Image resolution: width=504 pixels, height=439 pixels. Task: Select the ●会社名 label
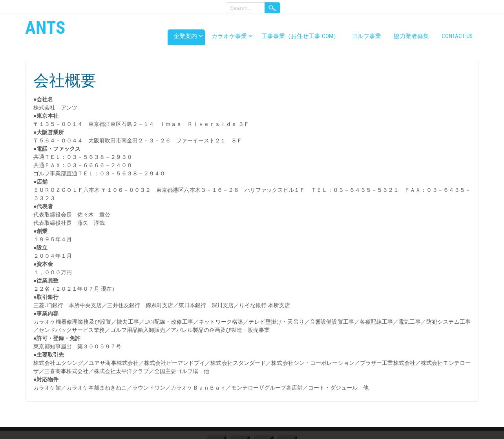point(43,99)
